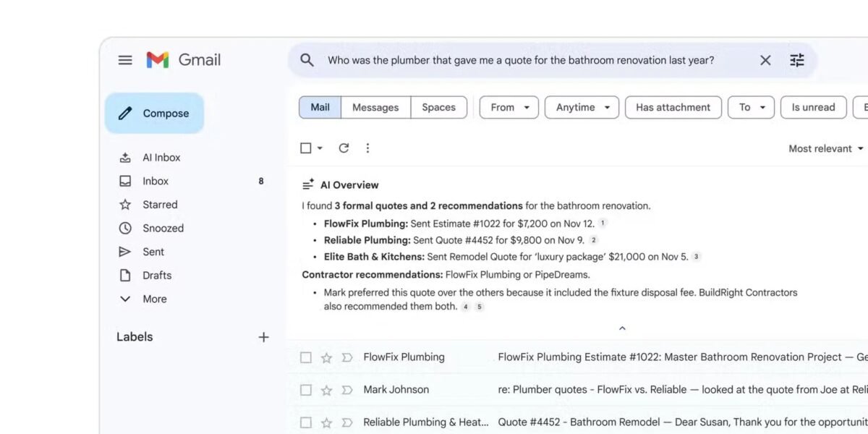
Task: Click the AI Inbox tray icon in sidebar
Action: point(125,157)
